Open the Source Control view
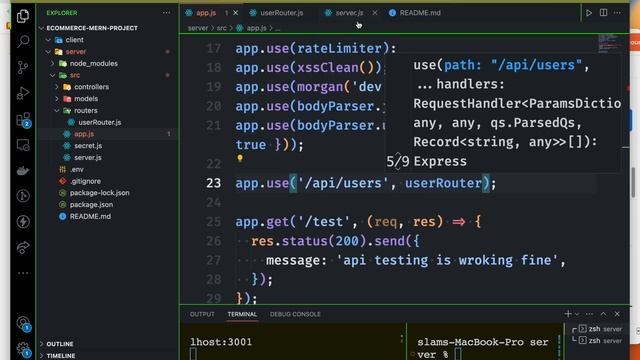 click(23, 67)
